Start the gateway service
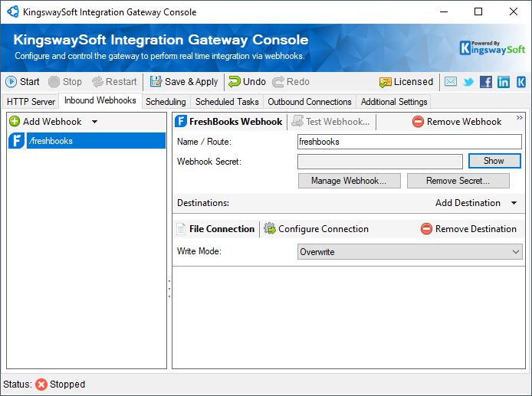 click(x=22, y=82)
